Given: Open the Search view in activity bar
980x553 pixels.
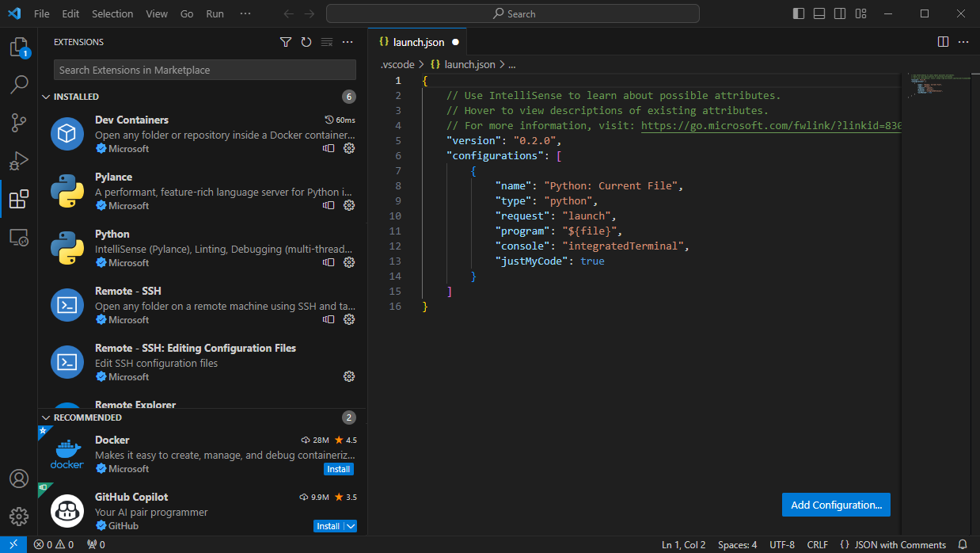Looking at the screenshot, I should tap(19, 85).
